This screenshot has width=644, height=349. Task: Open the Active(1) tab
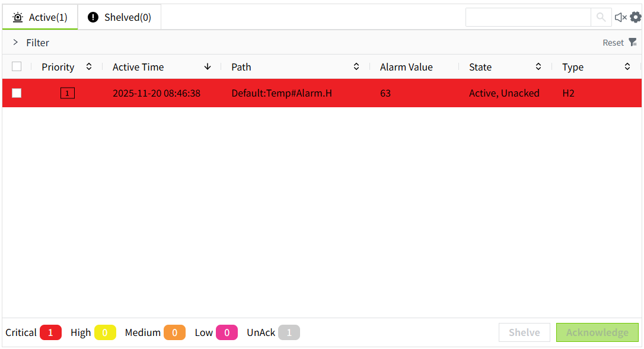point(40,17)
